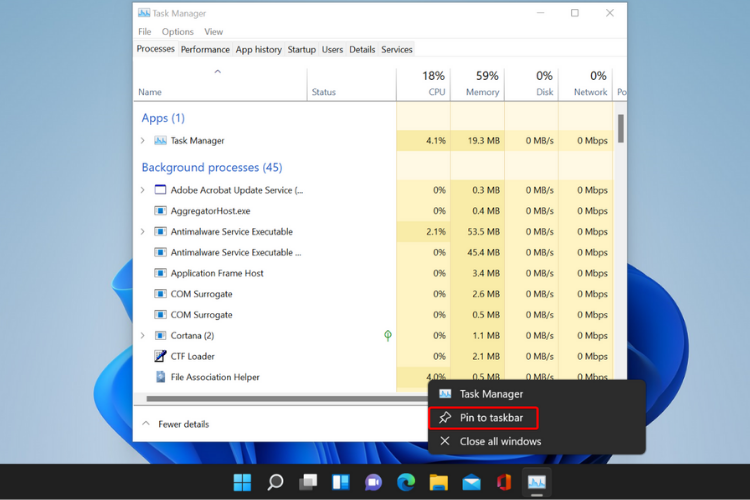Viewport: 750px width, 500px height.
Task: Expand the Task Manager process entry
Action: [143, 141]
